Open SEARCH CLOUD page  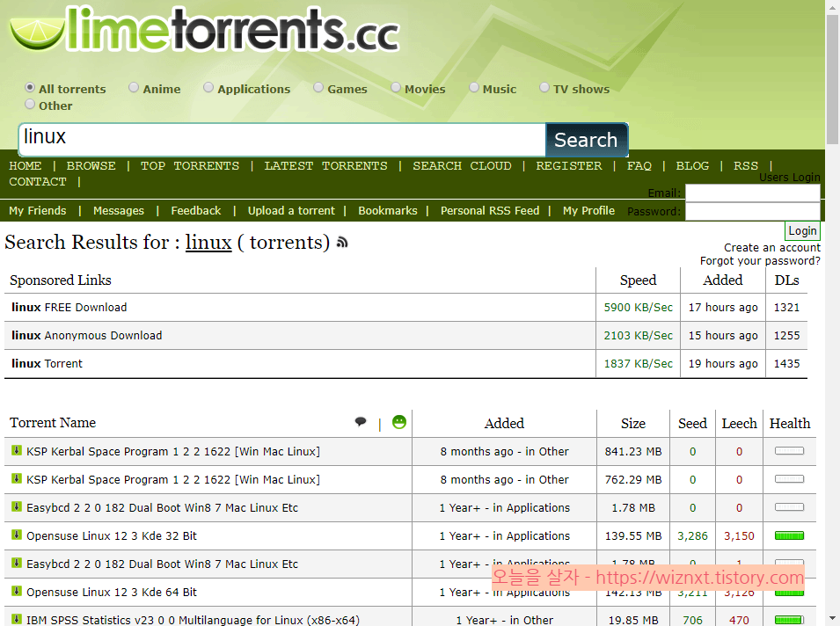[x=462, y=166]
